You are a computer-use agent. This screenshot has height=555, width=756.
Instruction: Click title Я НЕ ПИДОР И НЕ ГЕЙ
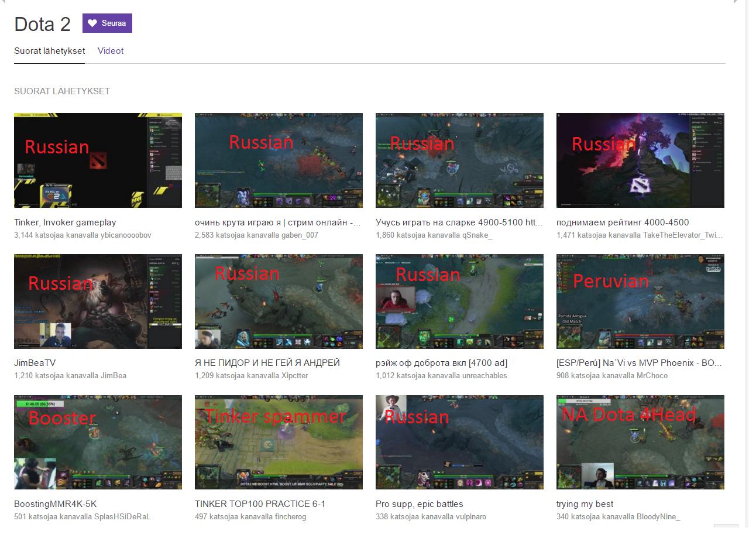(267, 363)
